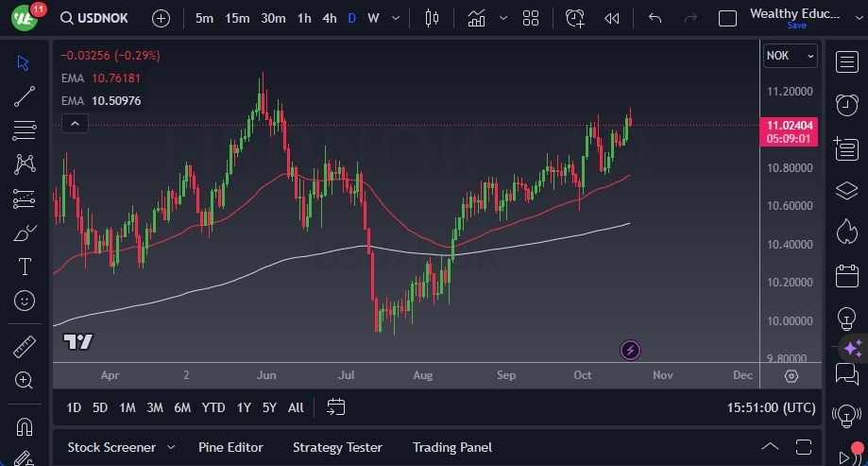Collapse the bottom panel with chevron
868x466 pixels.
pyautogui.click(x=770, y=447)
